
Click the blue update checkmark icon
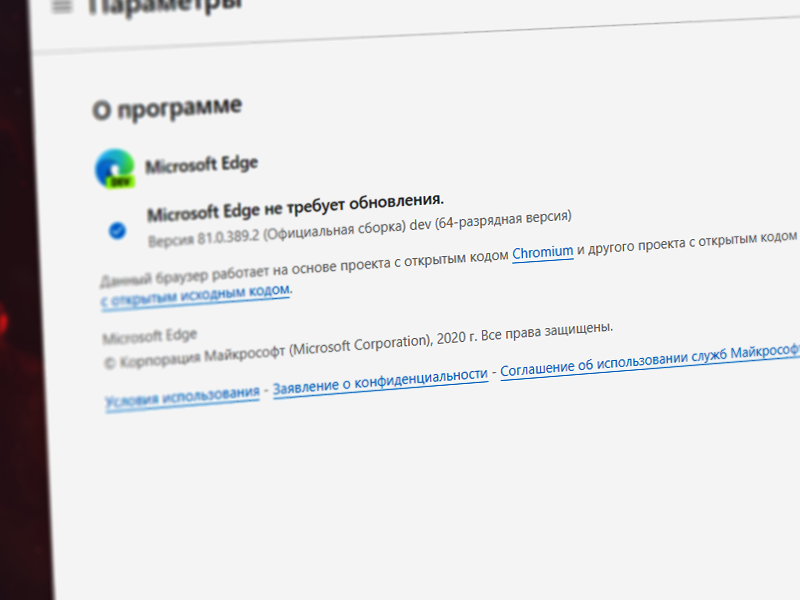[x=117, y=231]
